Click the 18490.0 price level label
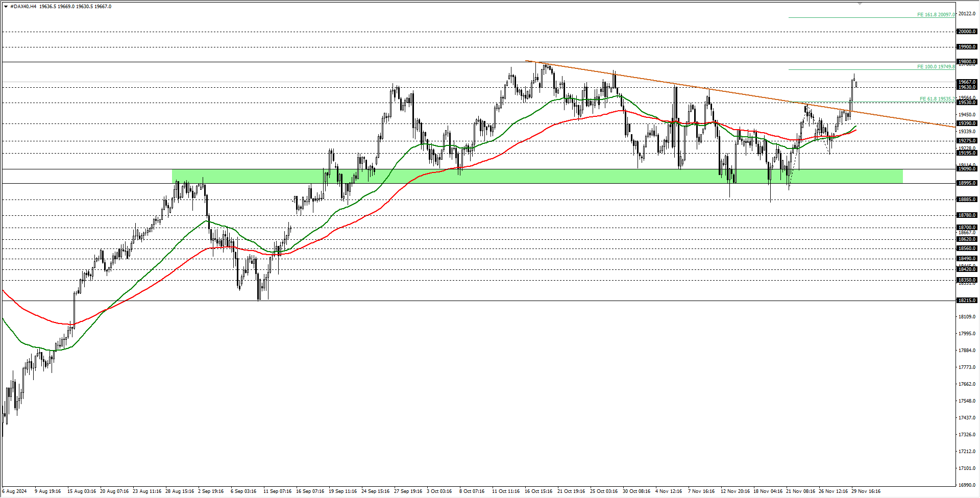 click(x=967, y=259)
